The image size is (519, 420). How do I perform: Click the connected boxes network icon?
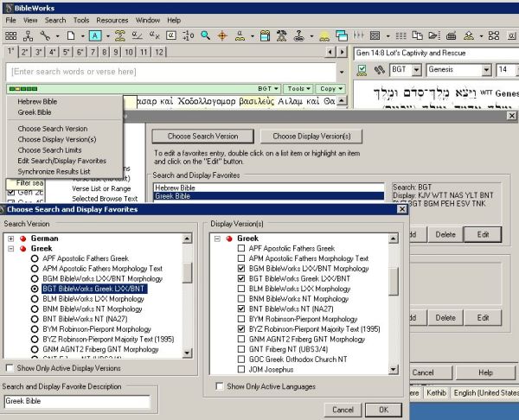coord(494,35)
